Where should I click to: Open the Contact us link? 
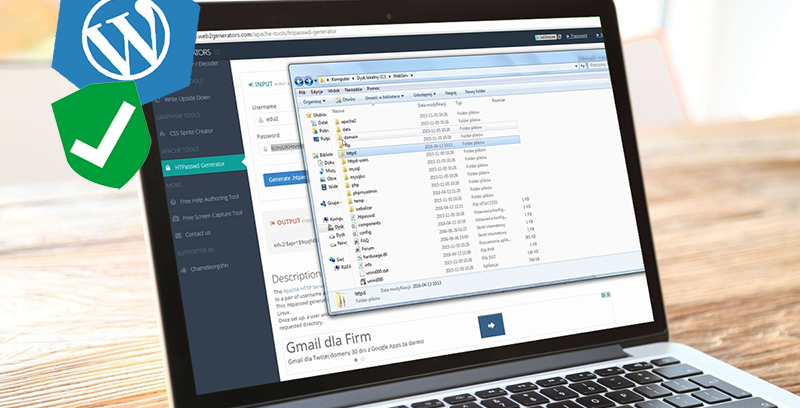coord(198,234)
